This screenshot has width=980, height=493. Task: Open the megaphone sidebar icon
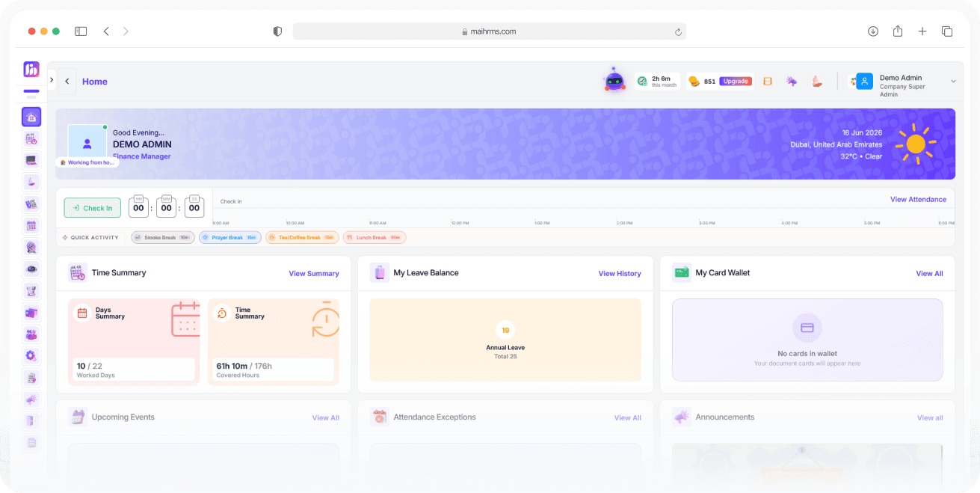pos(31,399)
